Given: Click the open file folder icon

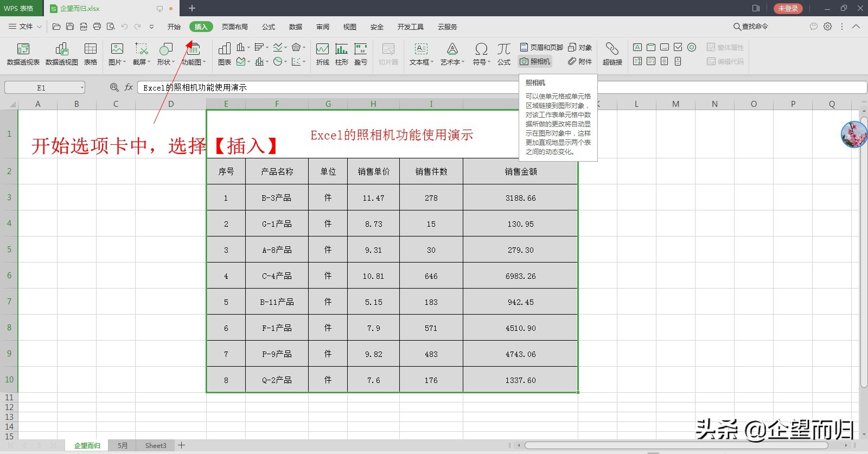Looking at the screenshot, I should [x=56, y=27].
